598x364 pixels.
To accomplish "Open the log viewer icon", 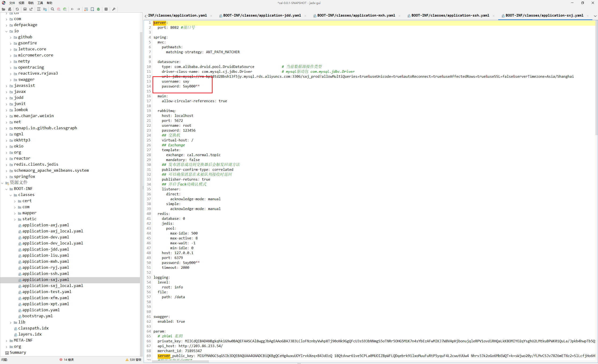I will click(106, 9).
